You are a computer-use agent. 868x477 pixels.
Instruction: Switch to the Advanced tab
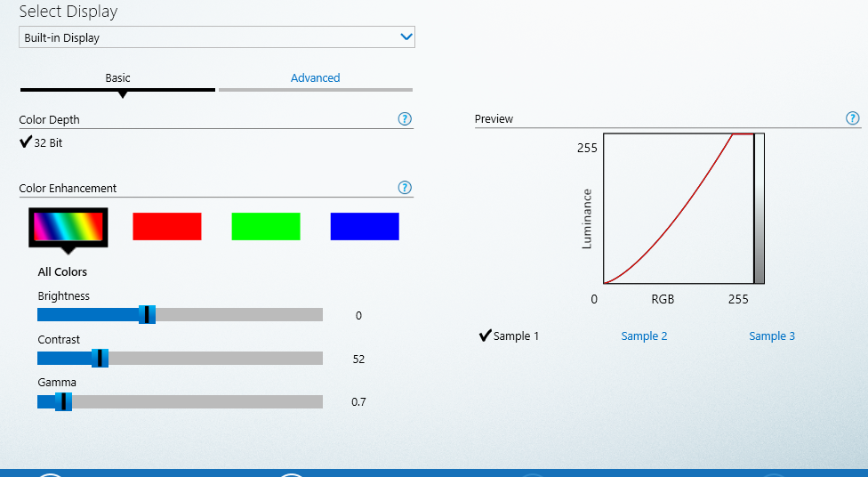315,78
